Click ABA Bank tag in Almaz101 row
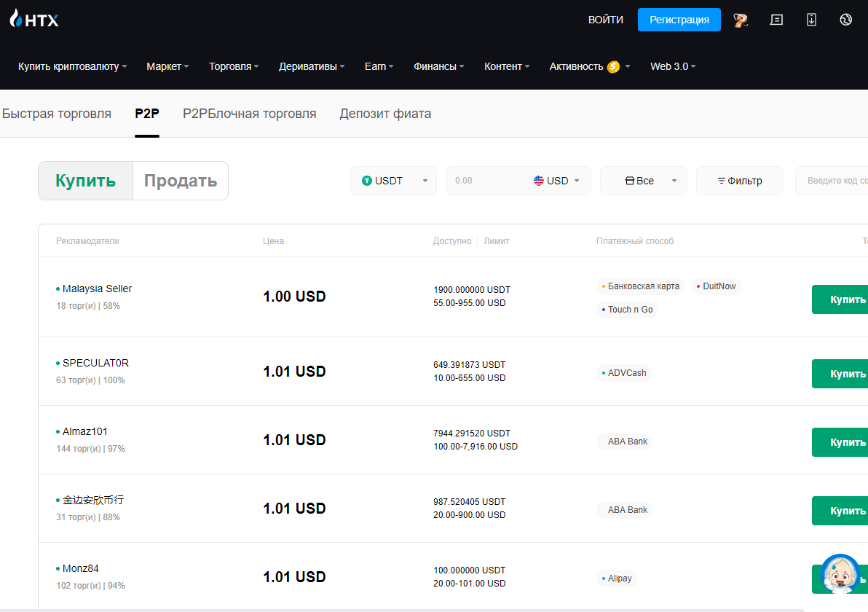 pyautogui.click(x=625, y=442)
